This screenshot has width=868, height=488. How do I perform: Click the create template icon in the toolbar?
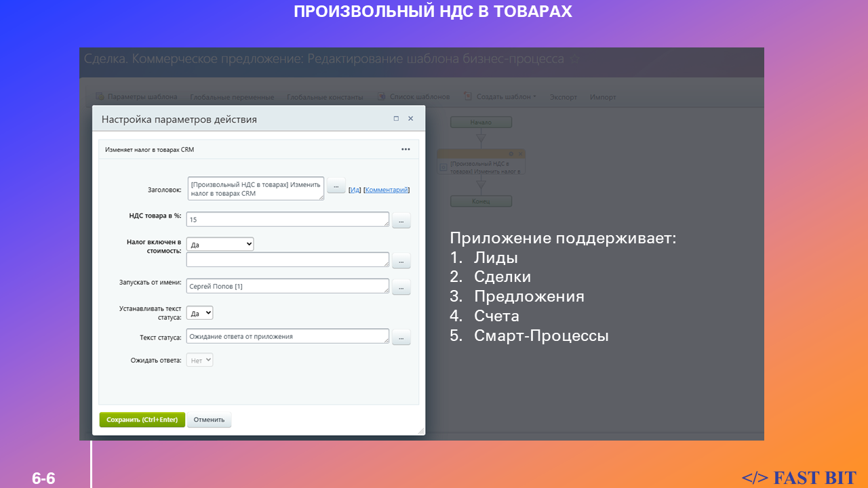[469, 96]
